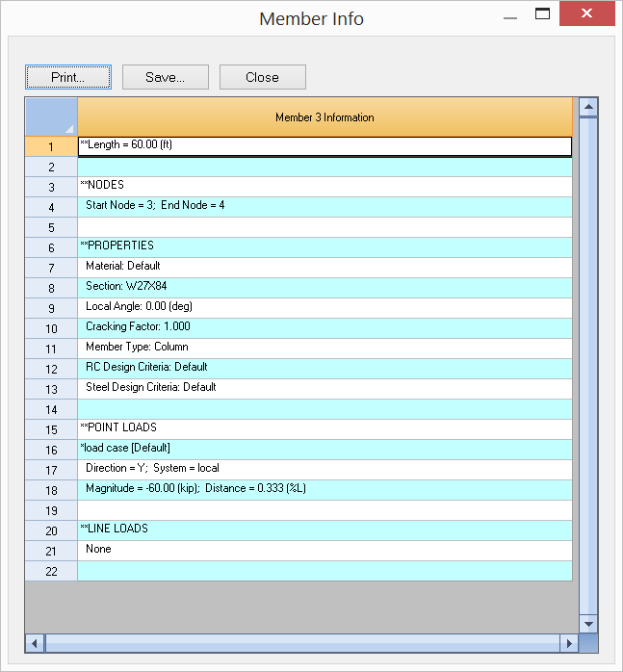Click row header number 19
Viewport: 623px width, 672px height.
(x=51, y=510)
